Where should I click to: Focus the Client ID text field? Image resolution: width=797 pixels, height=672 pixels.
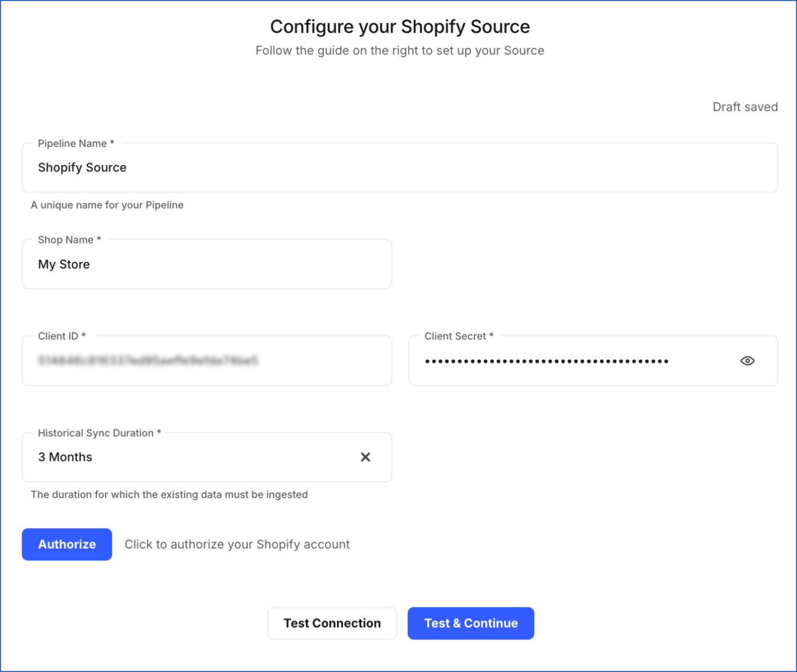[206, 360]
